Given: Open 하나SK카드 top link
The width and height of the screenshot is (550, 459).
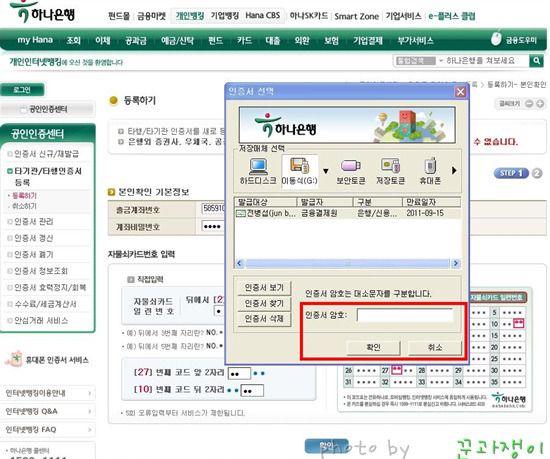Looking at the screenshot, I should [x=309, y=16].
